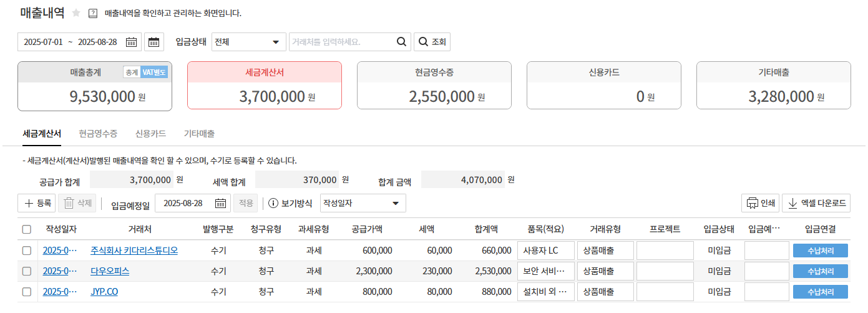This screenshot has width=868, height=313.
Task: Click the 인쇄 printer button
Action: (760, 203)
